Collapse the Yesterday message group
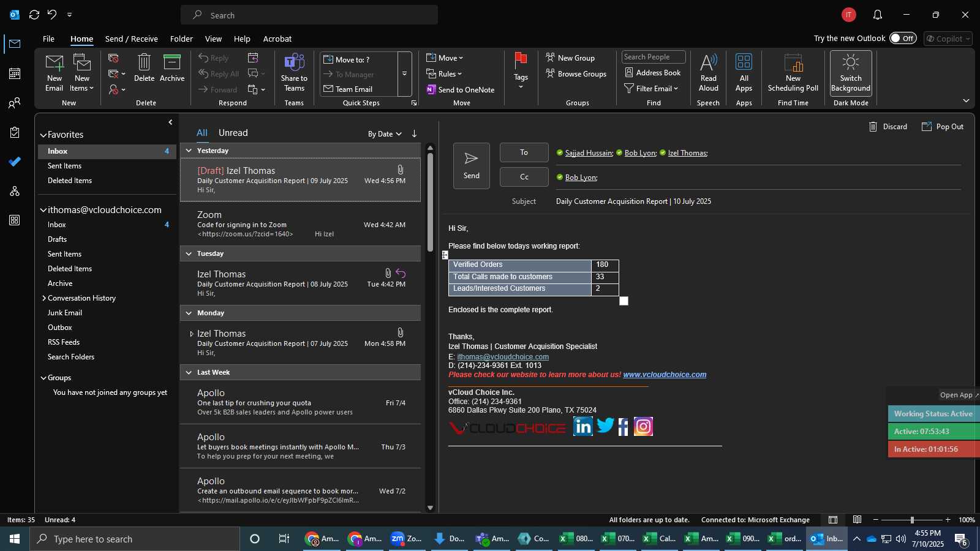 [x=189, y=151]
